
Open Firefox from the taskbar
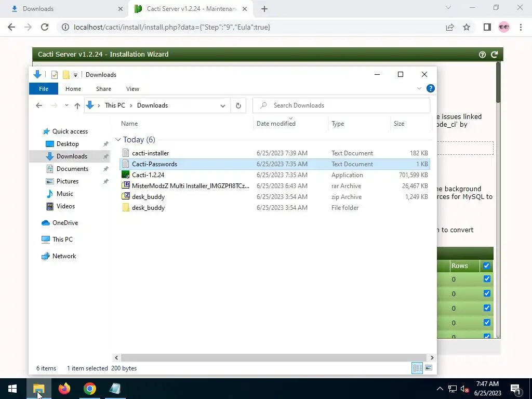[64, 389]
